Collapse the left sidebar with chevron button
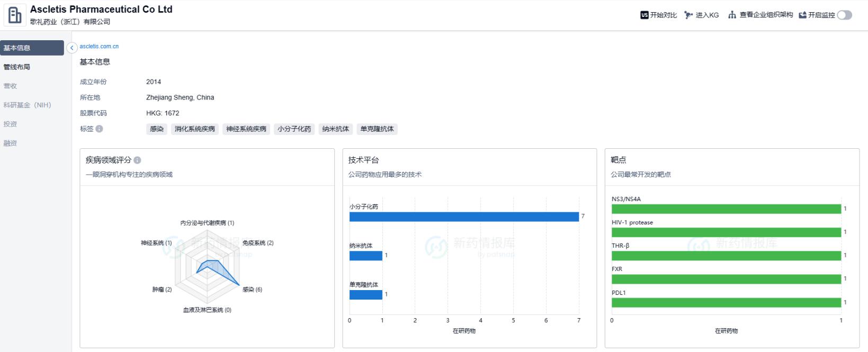The height and width of the screenshot is (352, 868). point(72,48)
